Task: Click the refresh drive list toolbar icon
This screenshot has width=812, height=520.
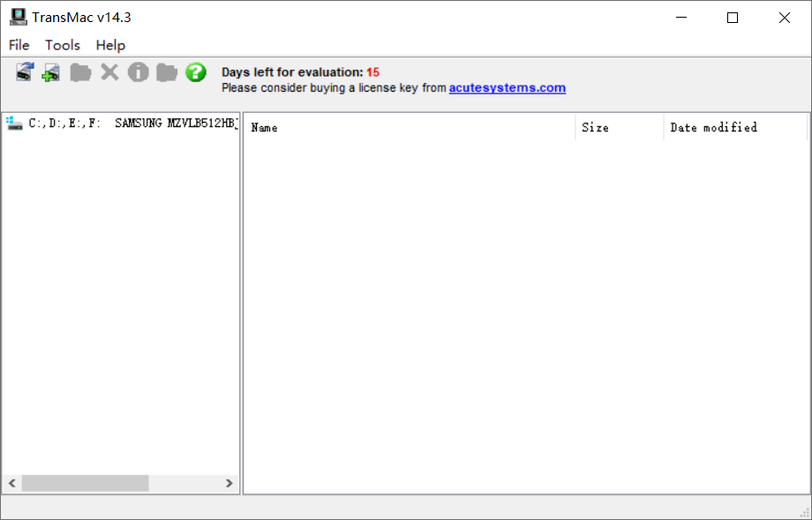Action: pos(24,72)
